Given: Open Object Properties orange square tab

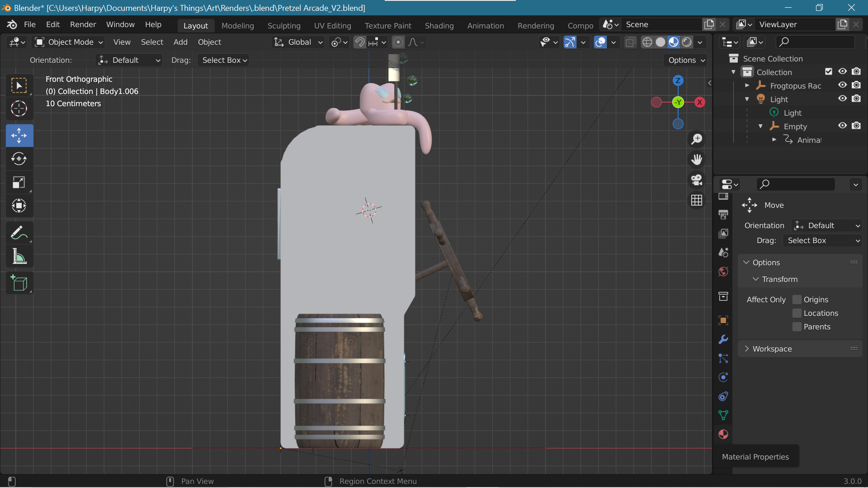Looking at the screenshot, I should click(723, 320).
